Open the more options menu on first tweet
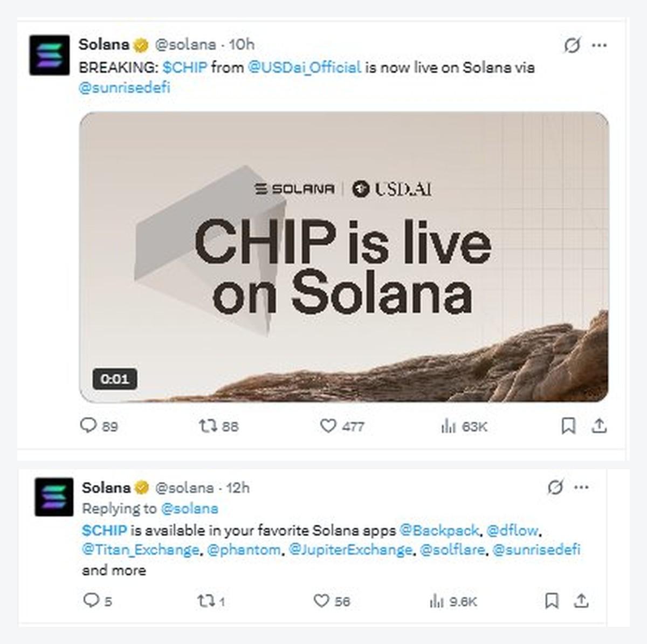The width and height of the screenshot is (647, 644). (x=598, y=46)
